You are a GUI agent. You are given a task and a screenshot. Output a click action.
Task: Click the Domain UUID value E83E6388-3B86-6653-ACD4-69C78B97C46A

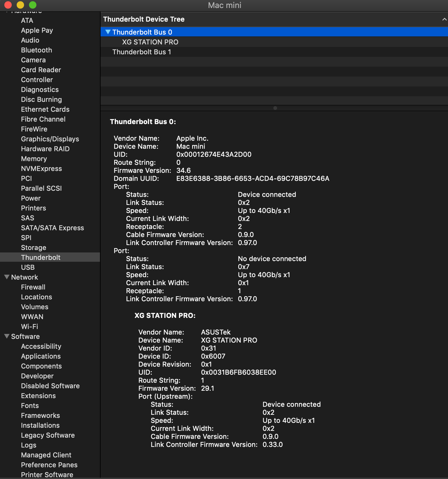point(253,178)
